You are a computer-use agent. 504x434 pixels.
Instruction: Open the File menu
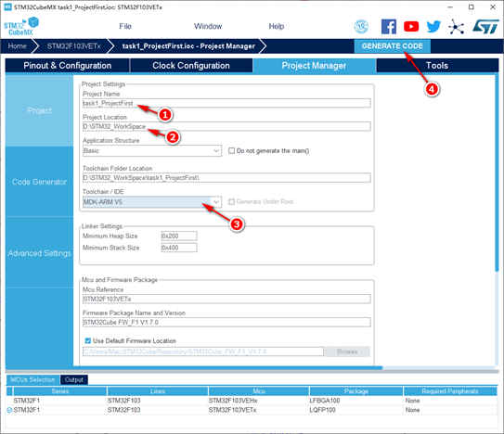point(125,26)
